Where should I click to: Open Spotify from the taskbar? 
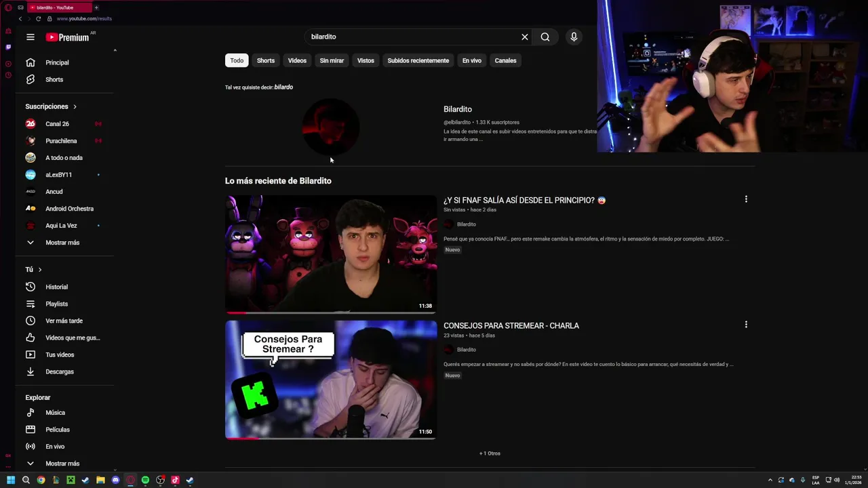click(x=145, y=480)
